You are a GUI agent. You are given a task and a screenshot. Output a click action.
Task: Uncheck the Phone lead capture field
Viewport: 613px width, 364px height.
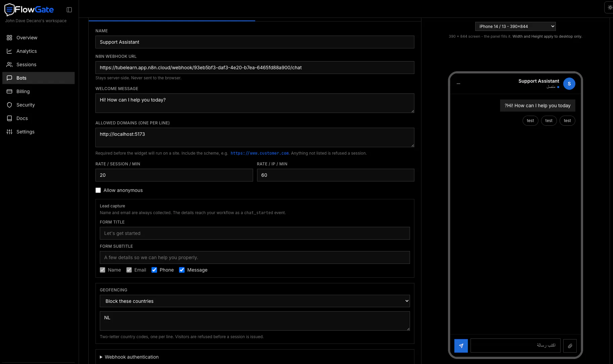pyautogui.click(x=154, y=270)
